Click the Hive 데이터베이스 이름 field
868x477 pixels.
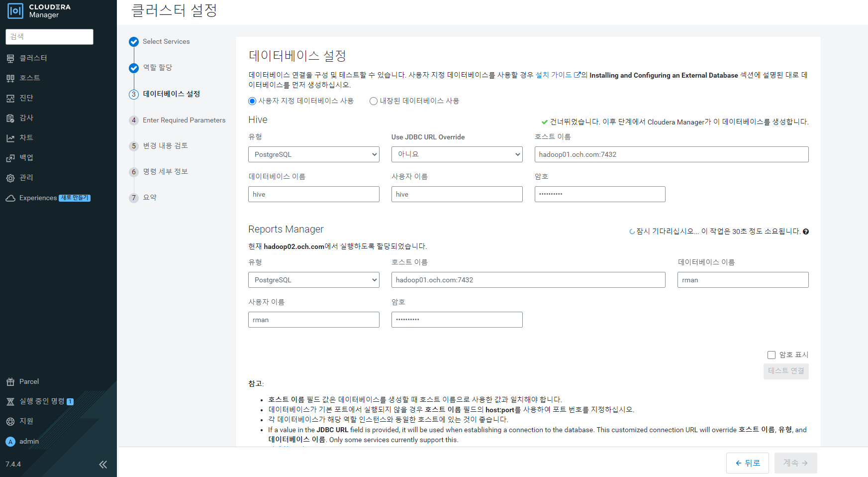314,194
